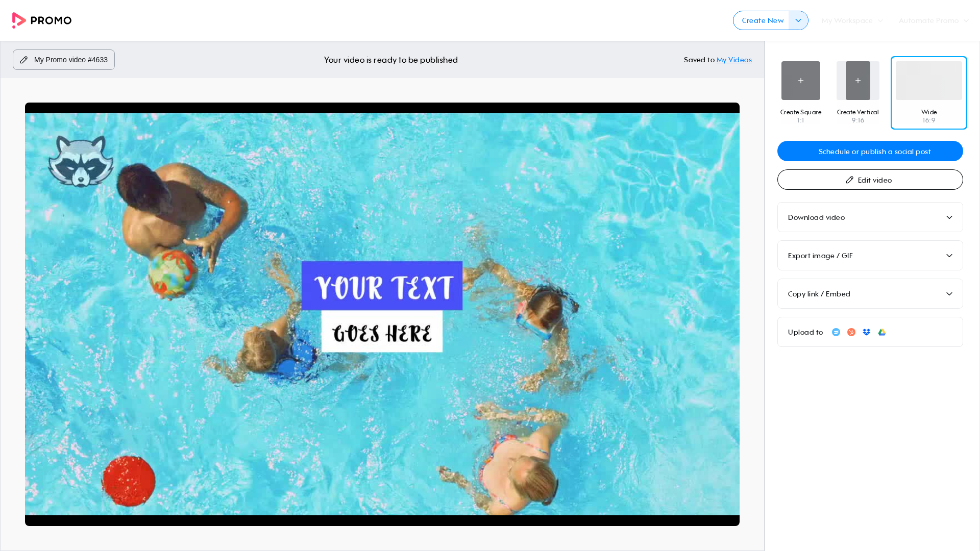Click the plus icon on Create Vertical

click(x=858, y=81)
